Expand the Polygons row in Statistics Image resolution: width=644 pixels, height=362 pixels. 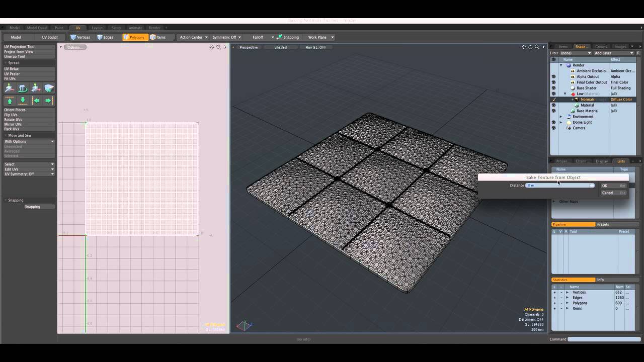[x=567, y=303]
